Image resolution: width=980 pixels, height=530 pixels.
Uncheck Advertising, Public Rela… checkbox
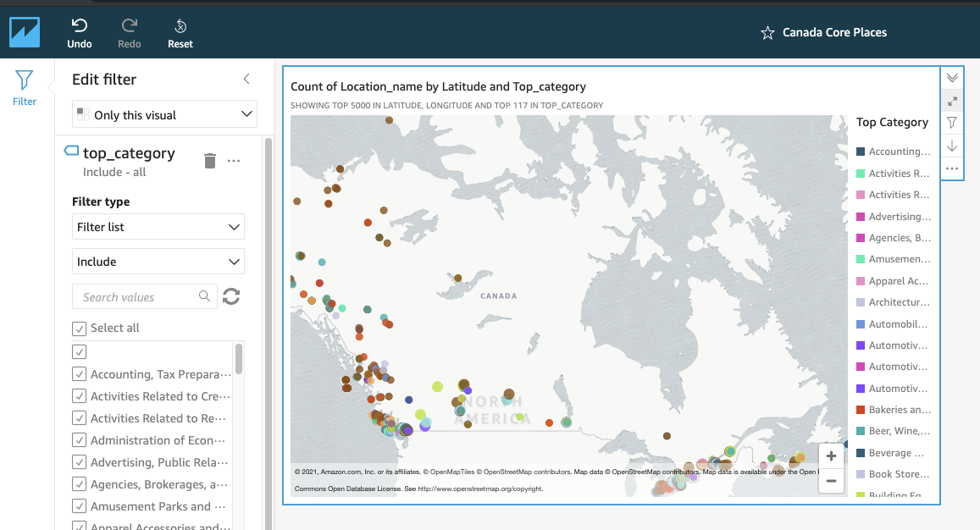pyautogui.click(x=79, y=462)
